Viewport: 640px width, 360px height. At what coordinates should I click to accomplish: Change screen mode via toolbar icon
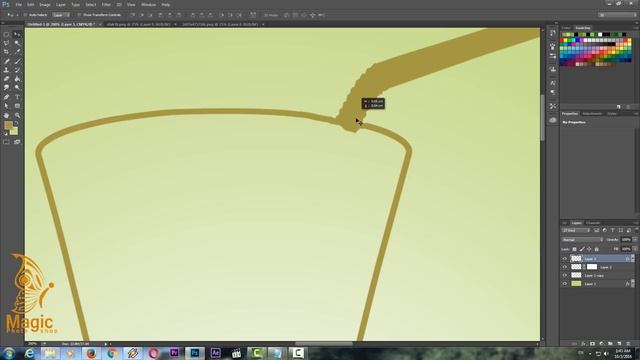(x=17, y=142)
